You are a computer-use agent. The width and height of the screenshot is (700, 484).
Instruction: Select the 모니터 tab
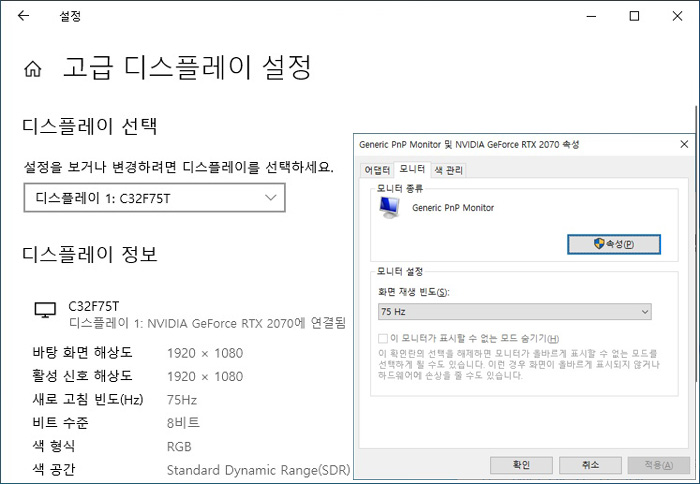pos(412,169)
